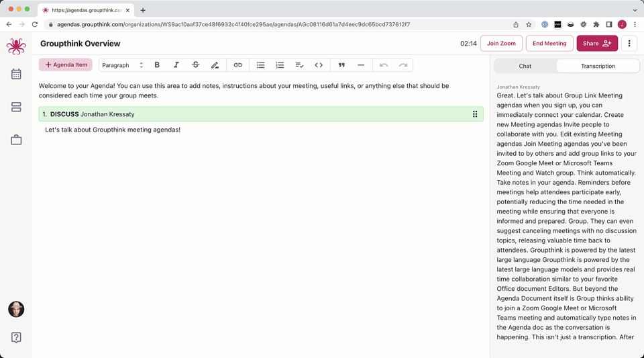This screenshot has width=644, height=358.
Task: Add a new Agenda Item
Action: coord(66,64)
